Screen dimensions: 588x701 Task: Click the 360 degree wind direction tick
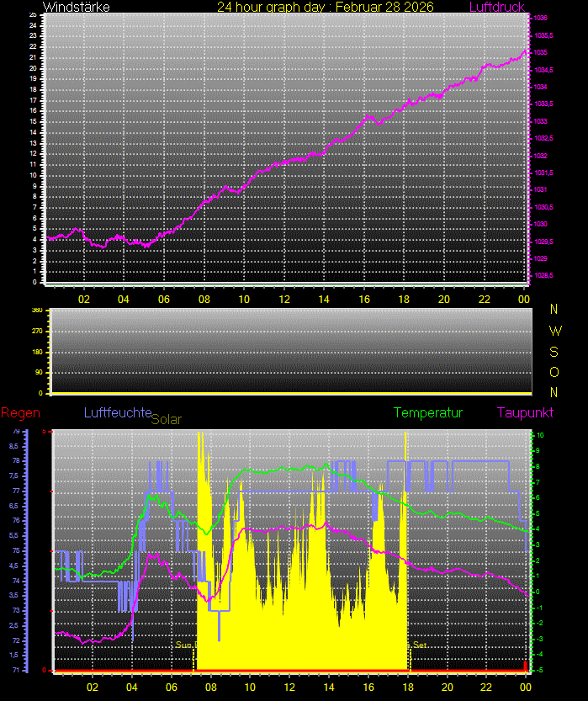[37, 310]
